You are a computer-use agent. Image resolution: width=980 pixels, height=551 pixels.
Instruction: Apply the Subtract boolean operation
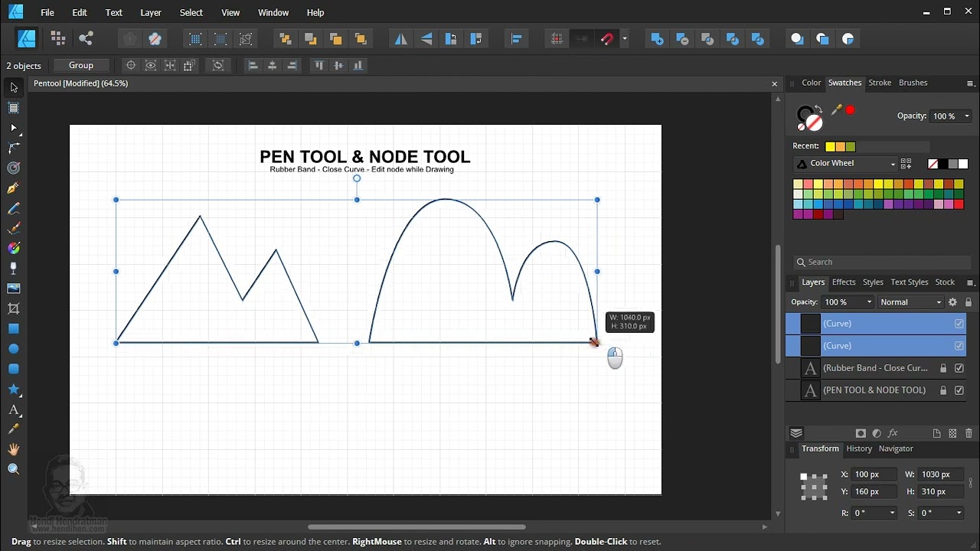[x=682, y=39]
